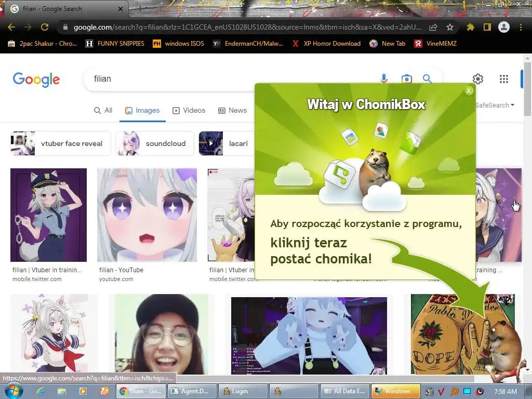The height and width of the screenshot is (399, 532).
Task: Click the system clock showing 7:58 AM
Action: point(506,391)
